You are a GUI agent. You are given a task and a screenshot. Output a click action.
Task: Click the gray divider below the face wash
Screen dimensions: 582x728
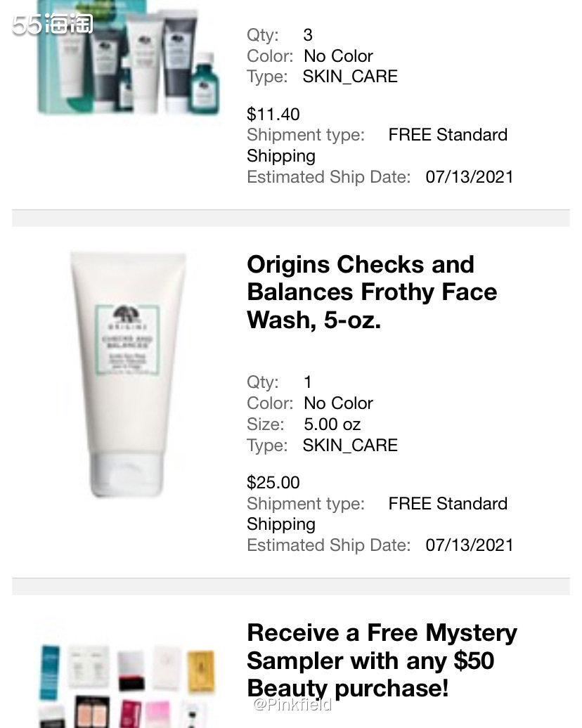pyautogui.click(x=291, y=586)
